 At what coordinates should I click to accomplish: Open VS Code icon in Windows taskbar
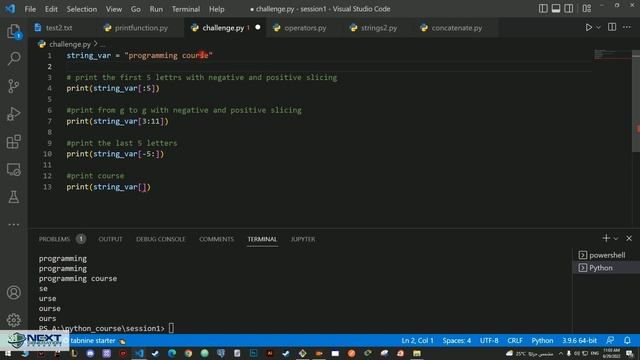[x=139, y=353]
